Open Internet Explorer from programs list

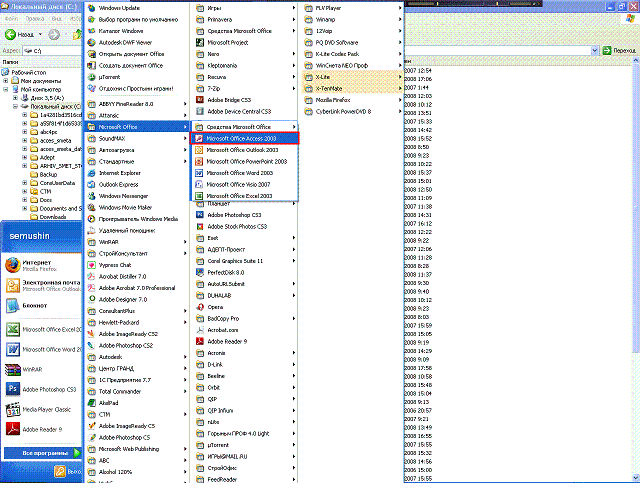coord(130,172)
